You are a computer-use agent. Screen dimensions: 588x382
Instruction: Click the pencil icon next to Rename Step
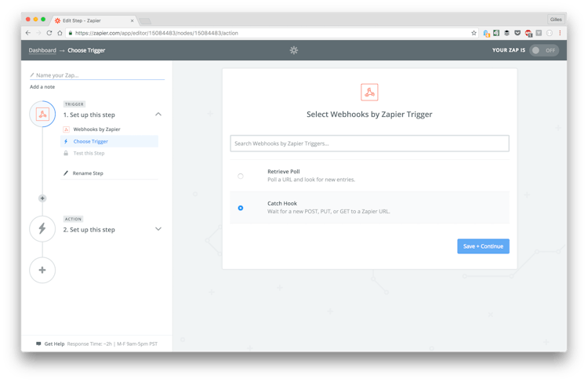(66, 173)
